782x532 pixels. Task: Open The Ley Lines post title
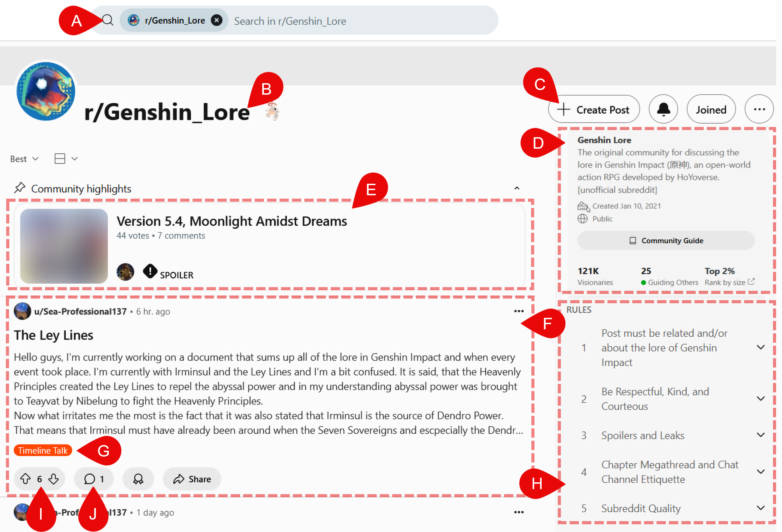[x=53, y=335]
